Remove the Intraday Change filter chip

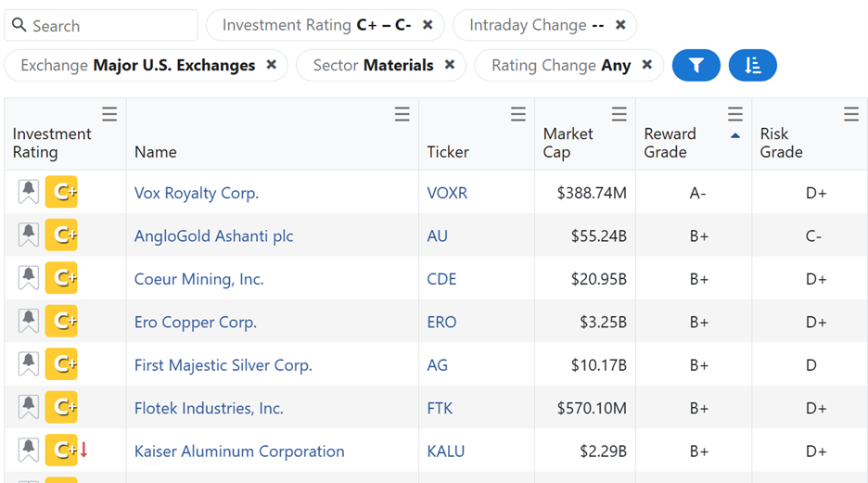pos(620,25)
